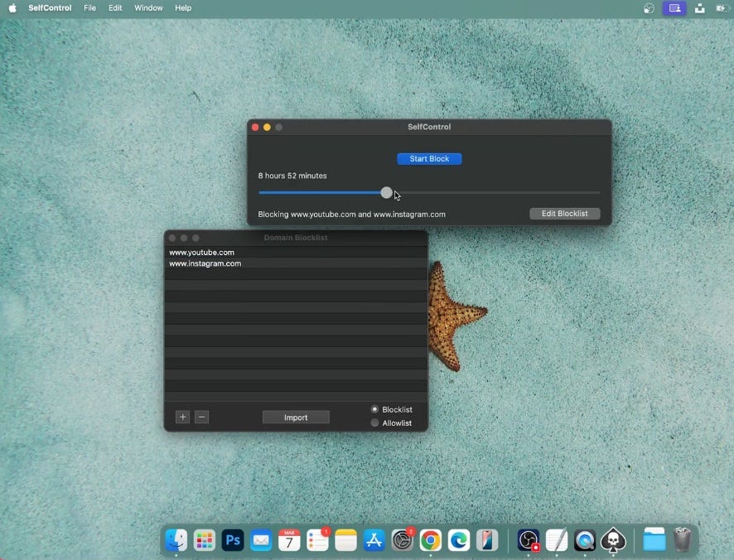Click the '8 hours 52 minutes' label
The height and width of the screenshot is (560, 734).
click(x=292, y=176)
